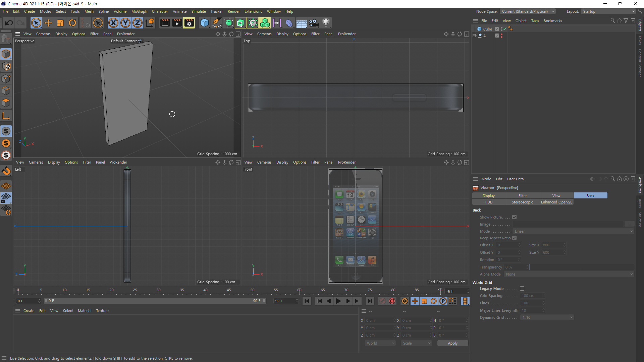
Task: Click the light bulb Light icon
Action: pos(326,23)
